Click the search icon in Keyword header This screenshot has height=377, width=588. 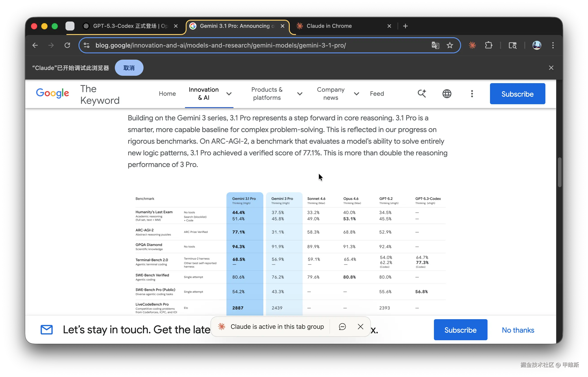pyautogui.click(x=422, y=93)
